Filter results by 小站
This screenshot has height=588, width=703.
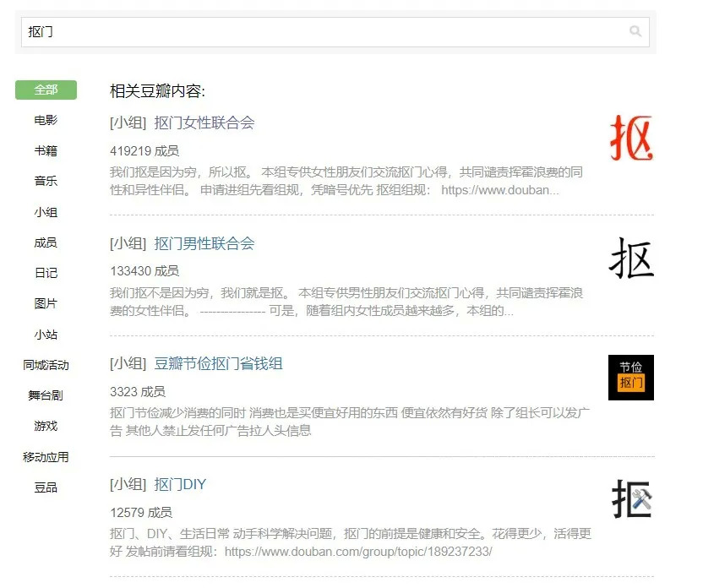(46, 335)
